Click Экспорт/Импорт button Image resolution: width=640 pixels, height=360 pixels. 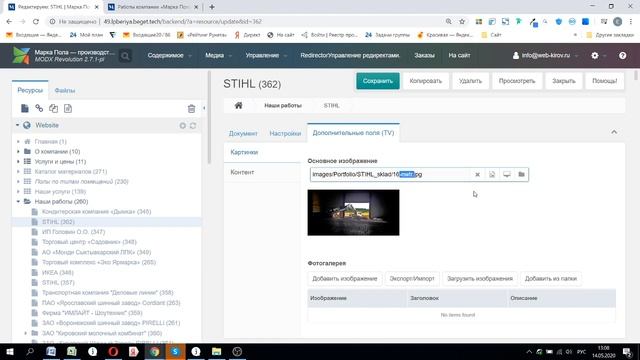coord(412,279)
